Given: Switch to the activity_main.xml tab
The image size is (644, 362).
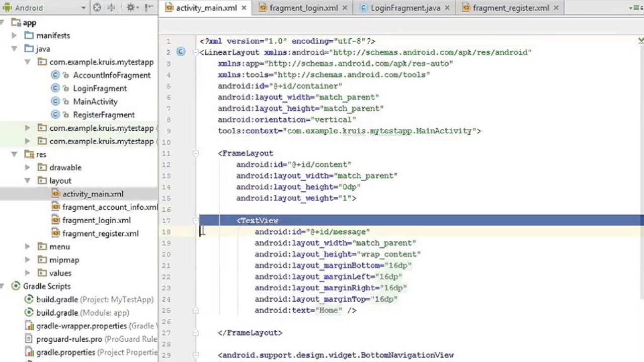Looking at the screenshot, I should [x=206, y=8].
